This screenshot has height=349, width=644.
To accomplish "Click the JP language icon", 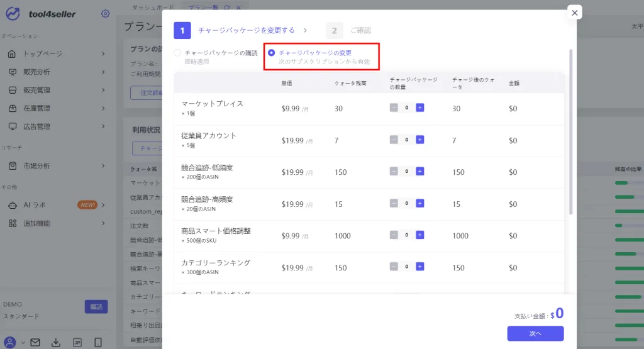I will pyautogui.click(x=77, y=343).
